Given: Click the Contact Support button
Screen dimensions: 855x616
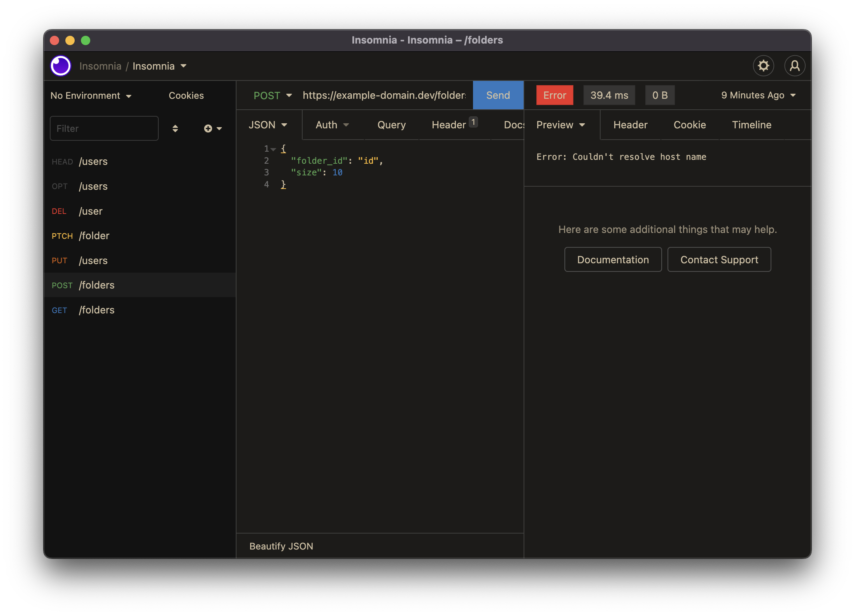Looking at the screenshot, I should coord(719,259).
